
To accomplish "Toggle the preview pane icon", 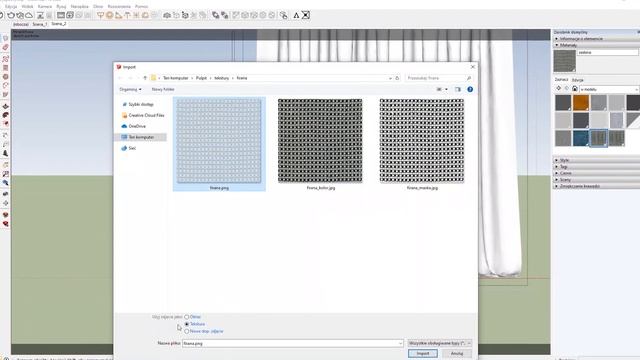I will coord(458,89).
